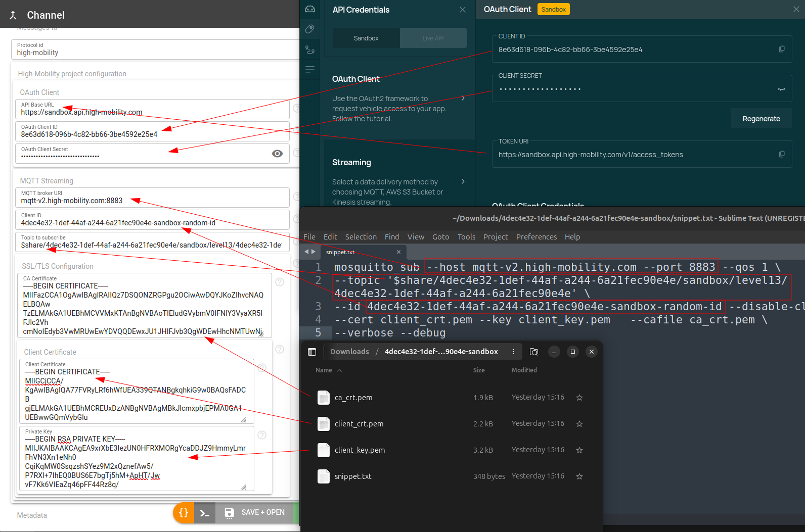
Task: Show the OAuth Client Secret field
Action: pos(277,154)
